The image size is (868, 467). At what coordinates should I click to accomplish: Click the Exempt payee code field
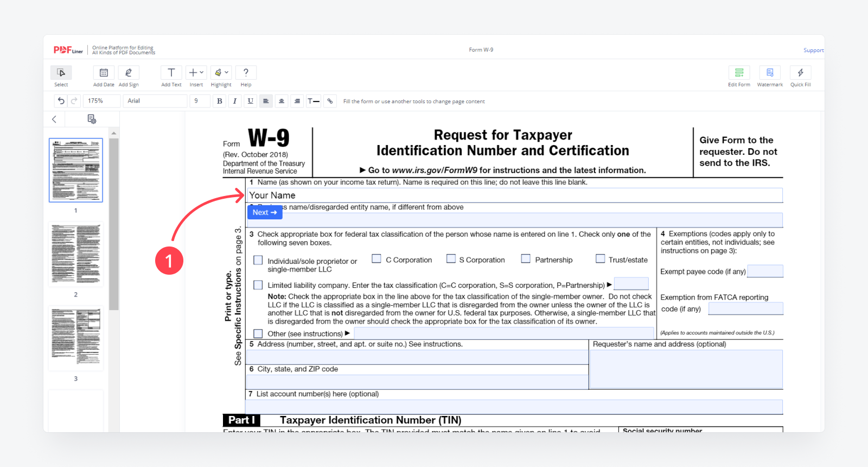(x=765, y=271)
